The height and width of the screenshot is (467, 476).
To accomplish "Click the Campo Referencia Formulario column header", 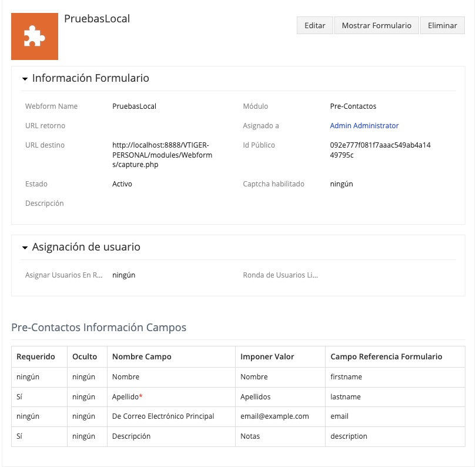I will pyautogui.click(x=386, y=356).
